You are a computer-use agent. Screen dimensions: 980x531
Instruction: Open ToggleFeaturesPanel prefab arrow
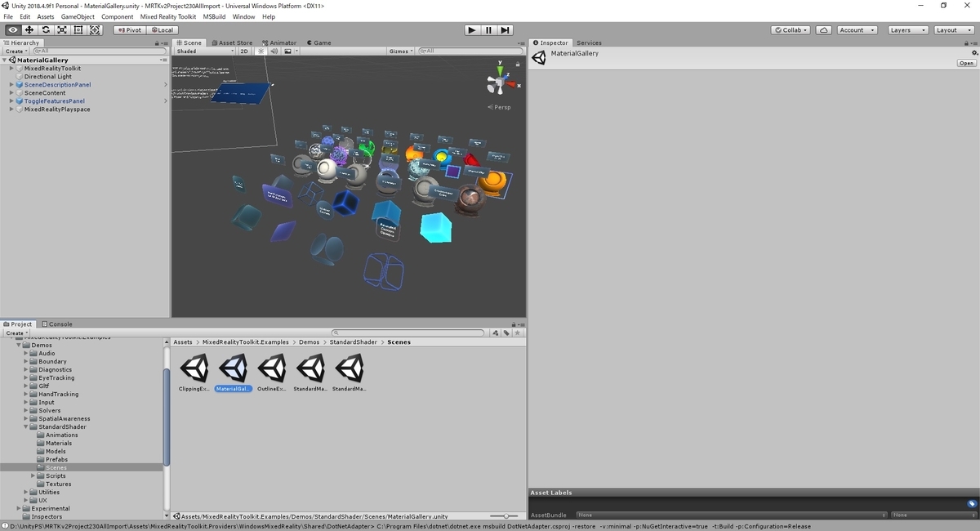[166, 101]
